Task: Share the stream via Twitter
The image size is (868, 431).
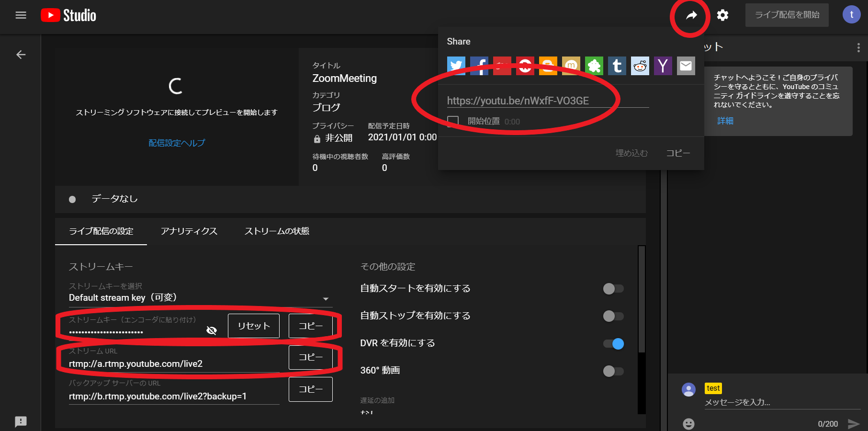Action: click(456, 66)
